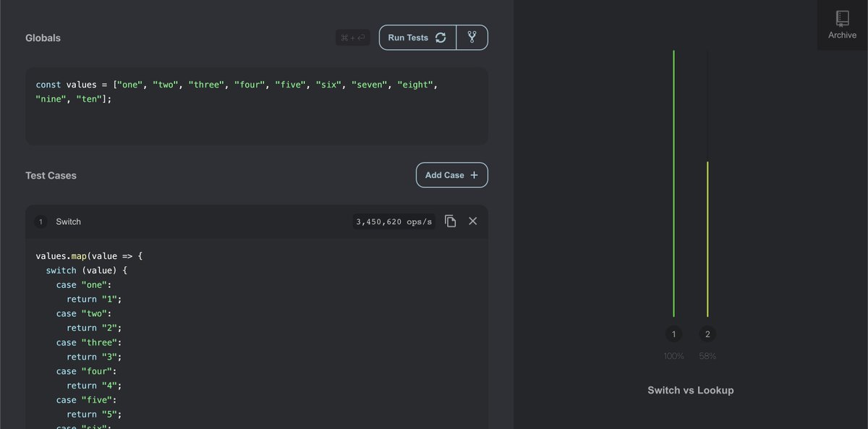This screenshot has height=429, width=868.
Task: Click the case number 1 badge
Action: (41, 221)
